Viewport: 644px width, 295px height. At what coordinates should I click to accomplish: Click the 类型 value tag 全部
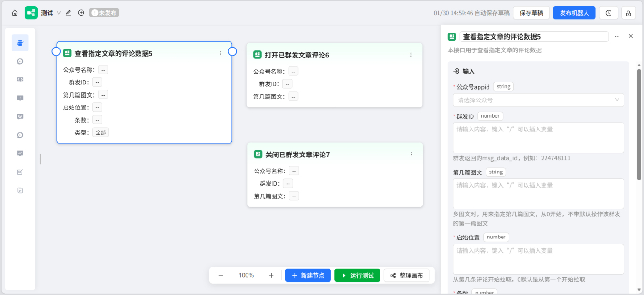101,132
